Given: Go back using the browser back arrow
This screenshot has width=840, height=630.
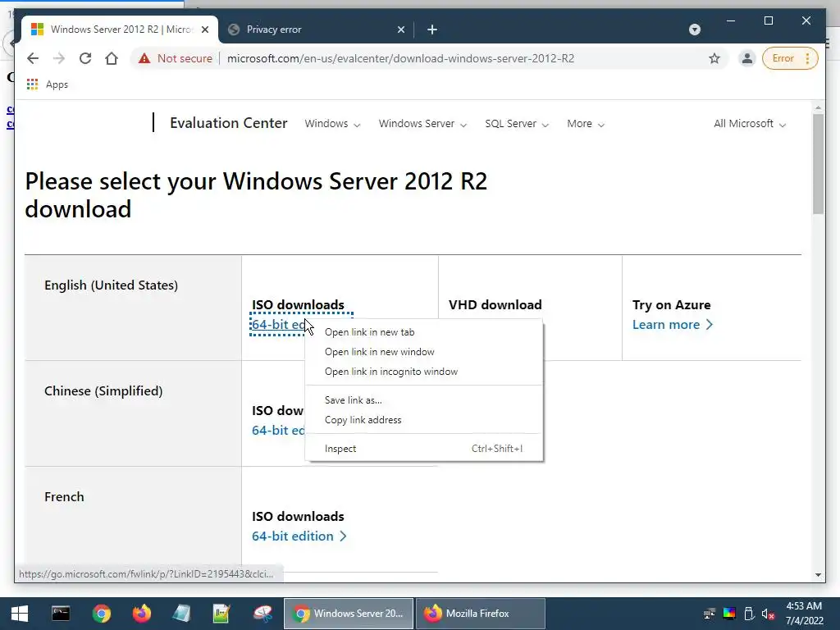Looking at the screenshot, I should 33,58.
